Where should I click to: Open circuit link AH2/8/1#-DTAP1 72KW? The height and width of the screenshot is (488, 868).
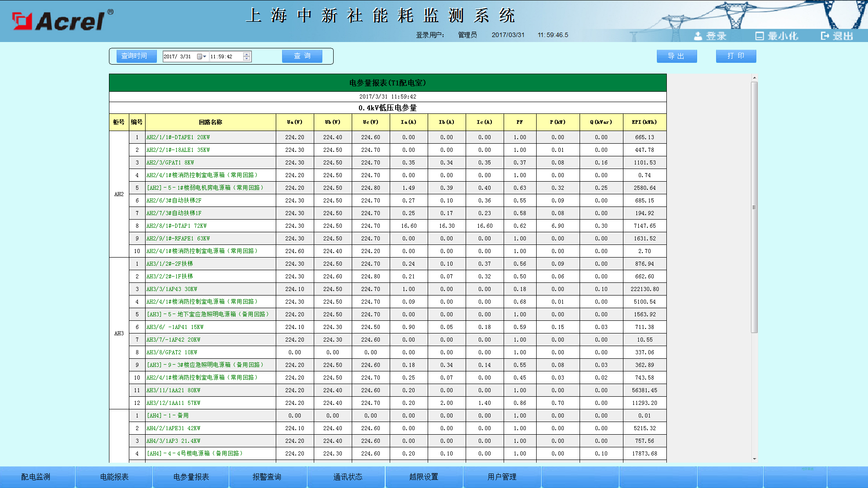(176, 226)
